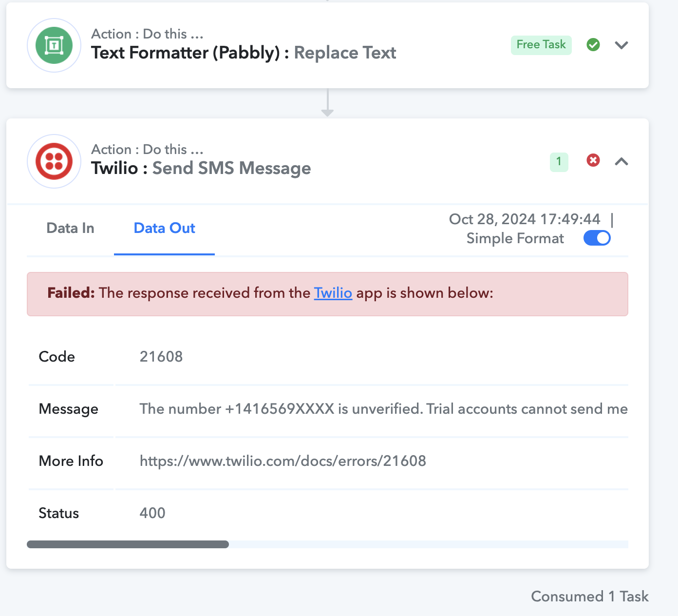The width and height of the screenshot is (678, 616).
Task: Click the 'Consumed 1 Task' text
Action: click(590, 597)
